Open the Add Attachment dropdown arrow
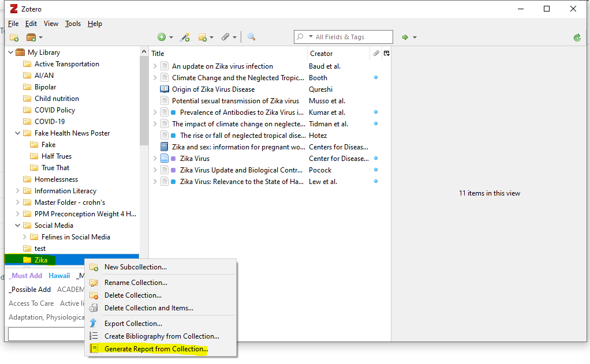The width and height of the screenshot is (590, 364). click(234, 37)
